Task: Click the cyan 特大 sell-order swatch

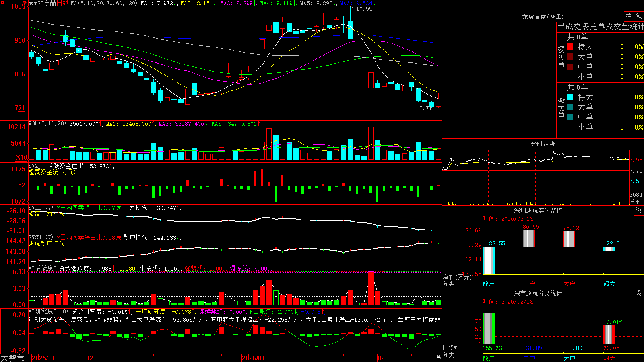Action: (570, 97)
